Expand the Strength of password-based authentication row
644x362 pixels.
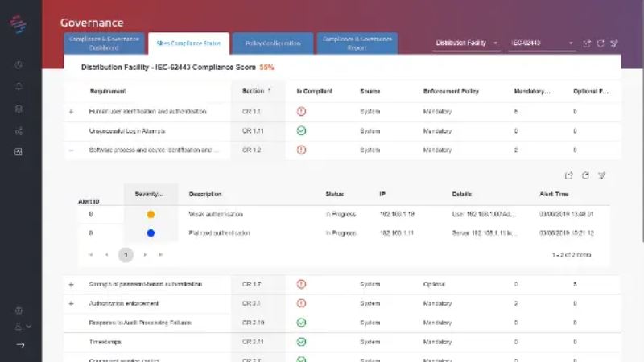pos(71,284)
